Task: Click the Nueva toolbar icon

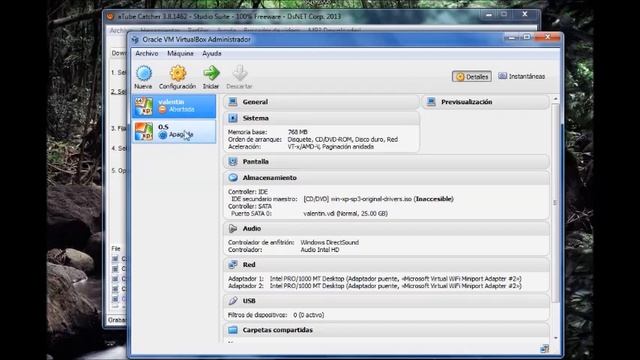Action: point(144,73)
